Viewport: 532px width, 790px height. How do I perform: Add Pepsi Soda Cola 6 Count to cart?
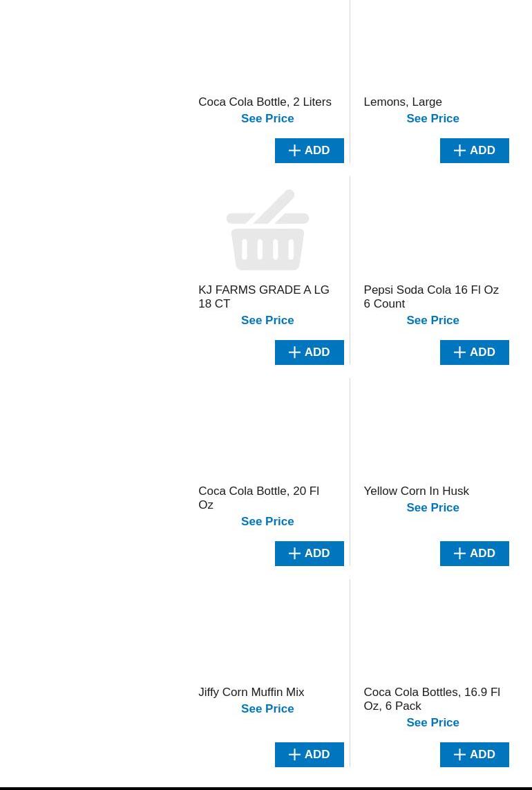474,352
